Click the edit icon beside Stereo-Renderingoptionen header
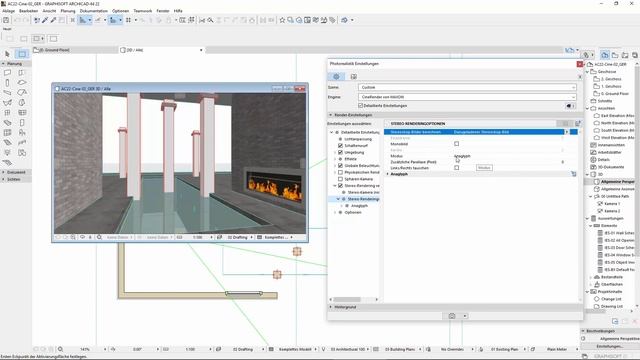 coord(578,123)
